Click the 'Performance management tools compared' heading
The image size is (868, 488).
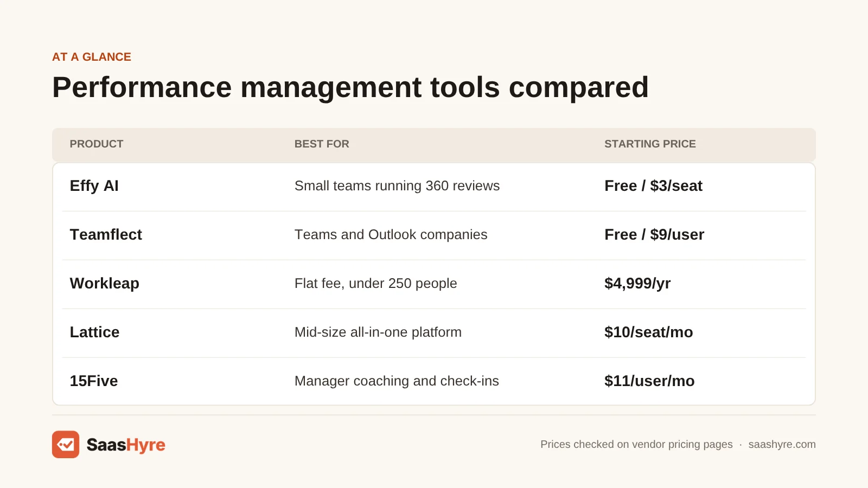click(350, 87)
